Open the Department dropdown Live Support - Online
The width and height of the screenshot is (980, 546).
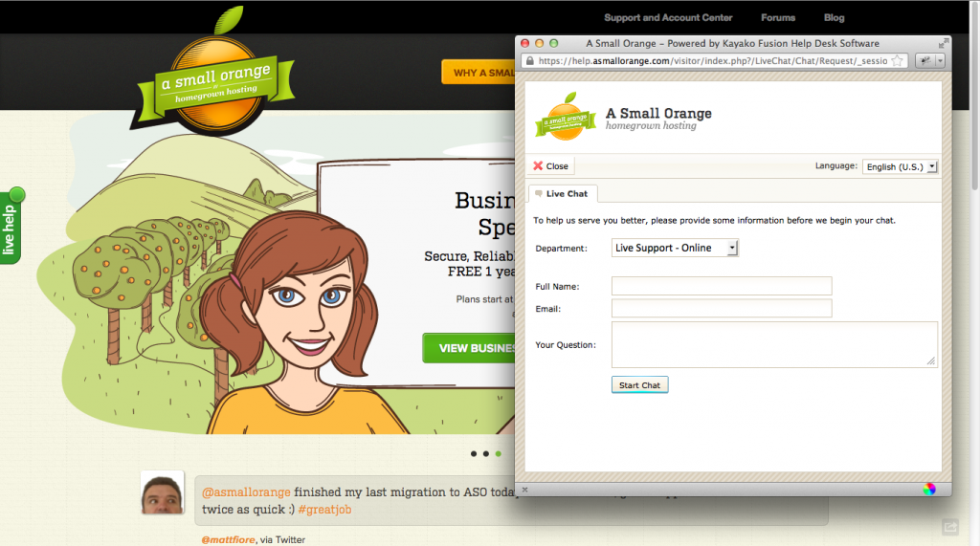tap(675, 248)
